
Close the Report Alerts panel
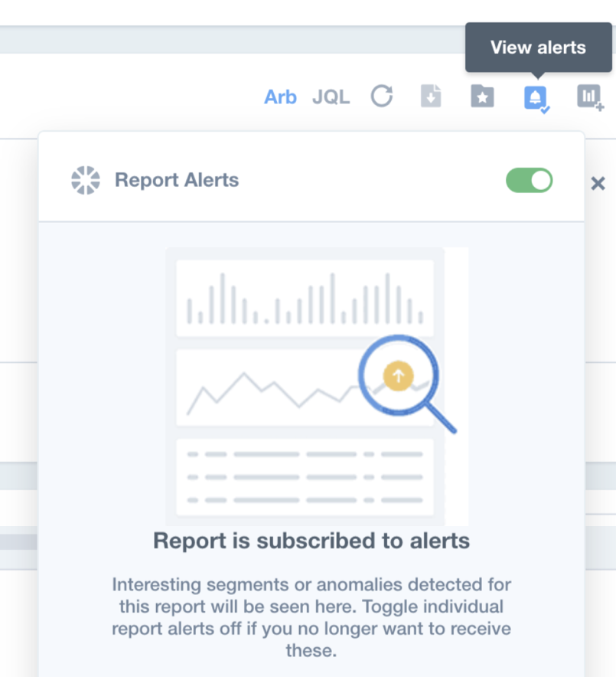click(x=598, y=184)
